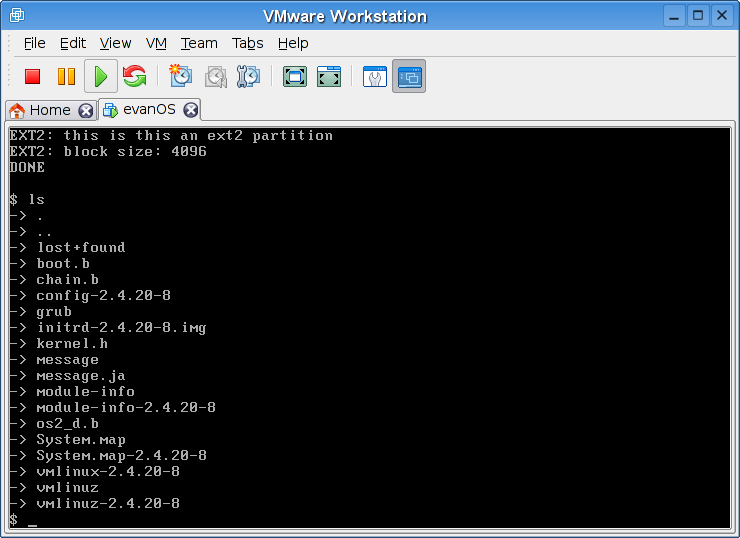The image size is (740, 538).
Task: Toggle the console view toolbar button
Action: coord(409,76)
